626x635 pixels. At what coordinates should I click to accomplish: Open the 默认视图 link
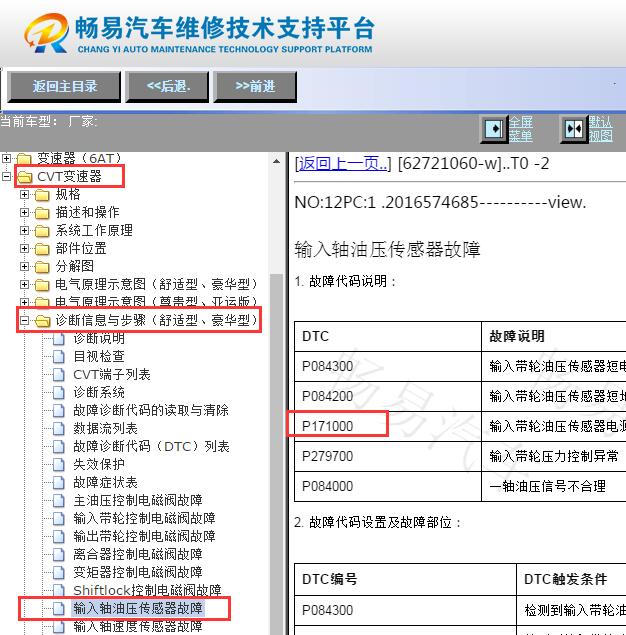point(600,129)
